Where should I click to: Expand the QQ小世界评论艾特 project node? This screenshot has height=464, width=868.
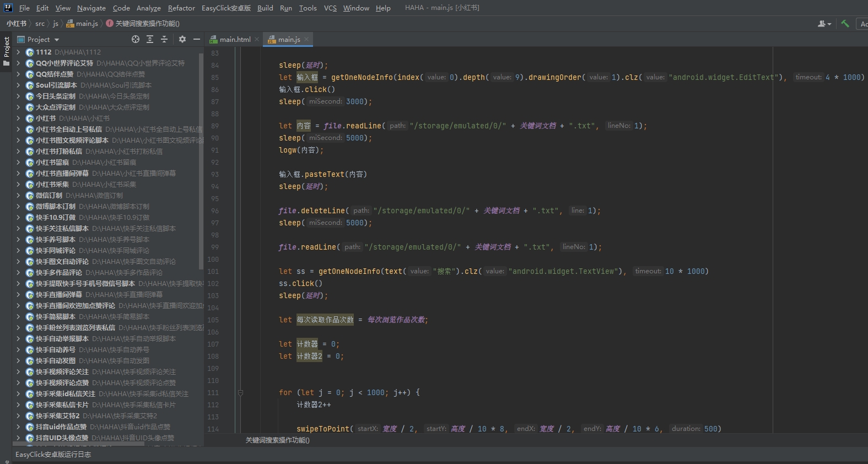pyautogui.click(x=18, y=63)
